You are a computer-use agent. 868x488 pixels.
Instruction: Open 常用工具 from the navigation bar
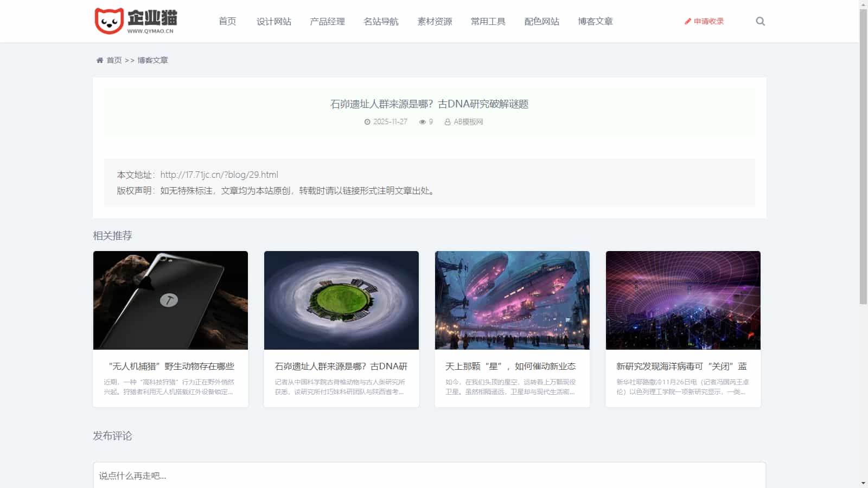click(488, 21)
